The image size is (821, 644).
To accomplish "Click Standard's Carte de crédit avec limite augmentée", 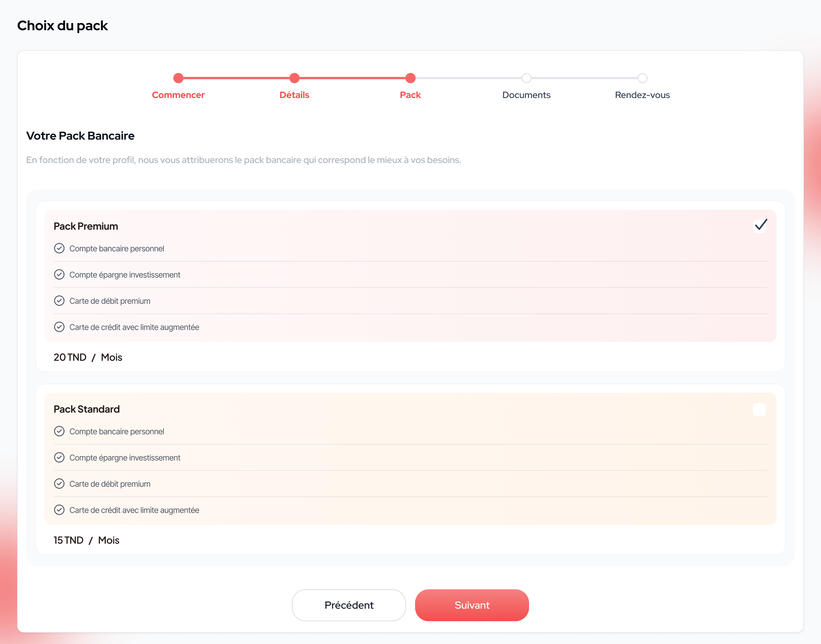I will [x=134, y=510].
